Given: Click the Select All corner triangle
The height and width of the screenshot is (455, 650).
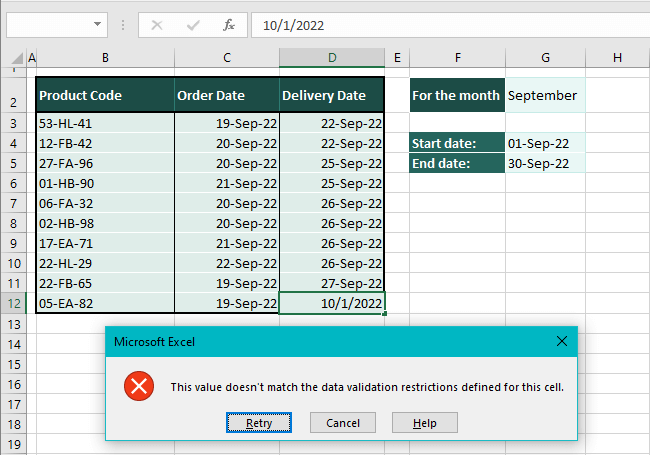Looking at the screenshot, I should click(x=13, y=58).
